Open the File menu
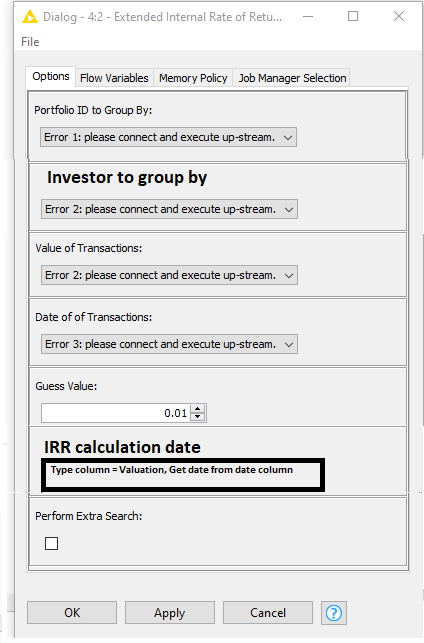 click(30, 42)
